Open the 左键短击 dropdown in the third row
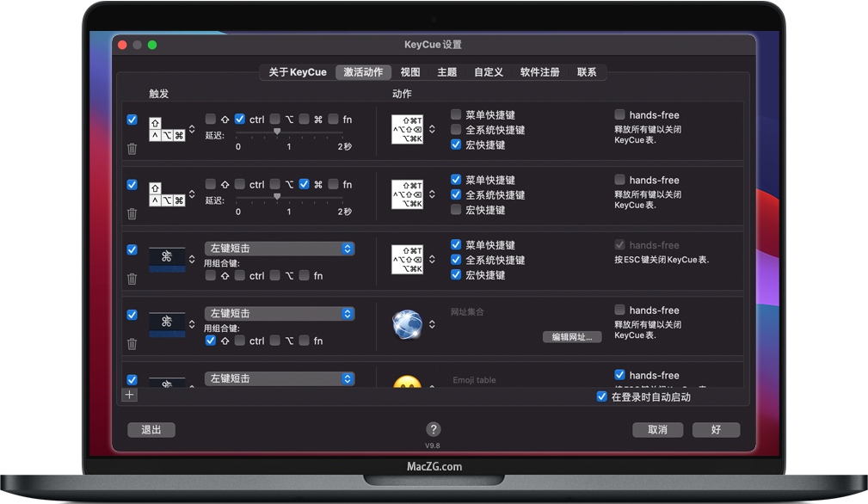This screenshot has height=504, width=868. coord(280,248)
